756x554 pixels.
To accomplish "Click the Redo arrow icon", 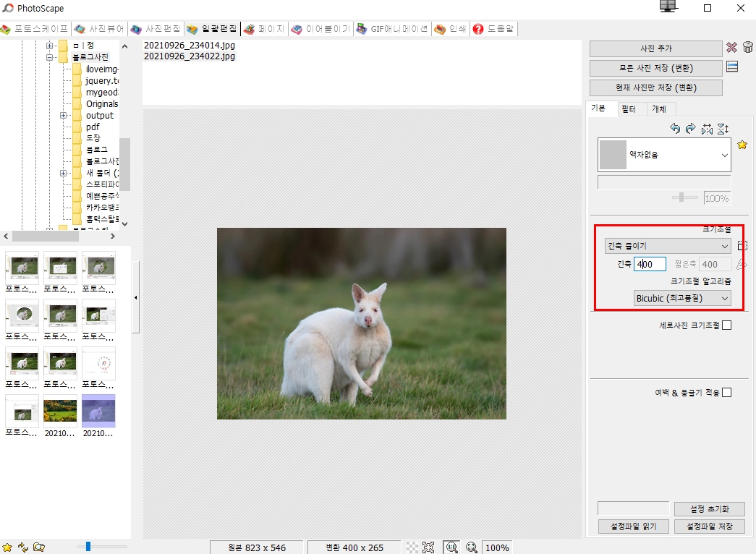I will 691,129.
